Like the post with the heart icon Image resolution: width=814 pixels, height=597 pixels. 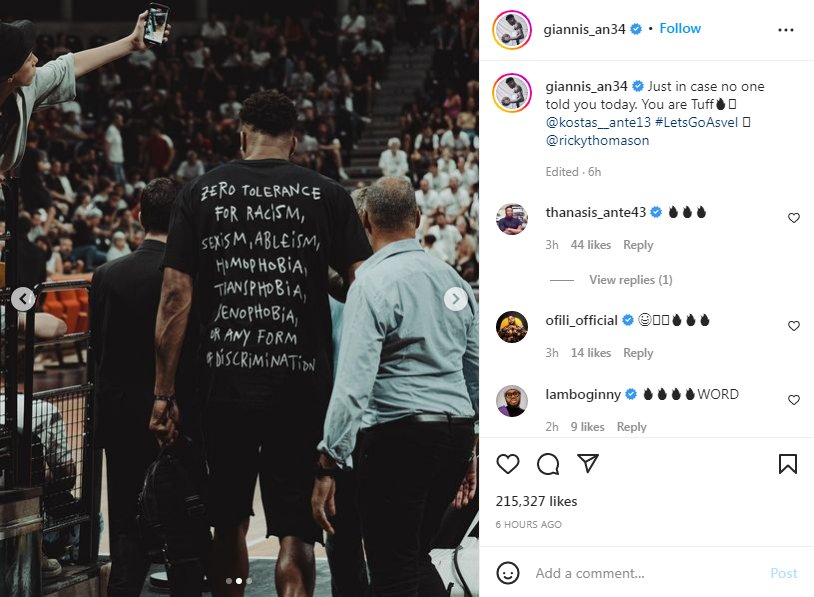tap(508, 464)
